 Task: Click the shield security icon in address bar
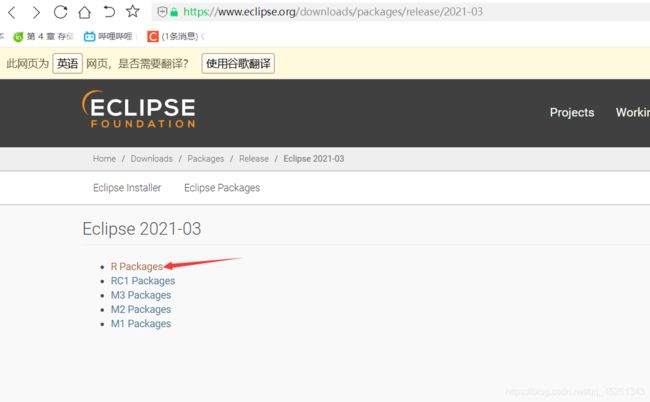[162, 12]
